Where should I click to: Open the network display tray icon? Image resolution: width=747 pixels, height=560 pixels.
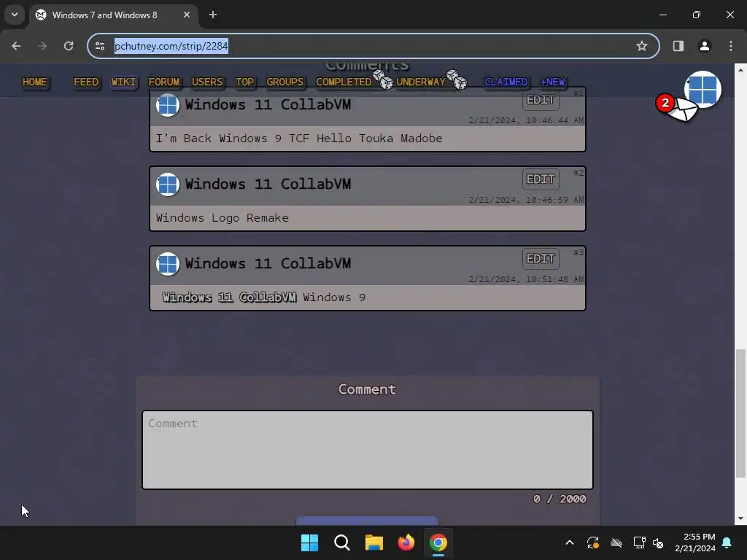tap(639, 542)
